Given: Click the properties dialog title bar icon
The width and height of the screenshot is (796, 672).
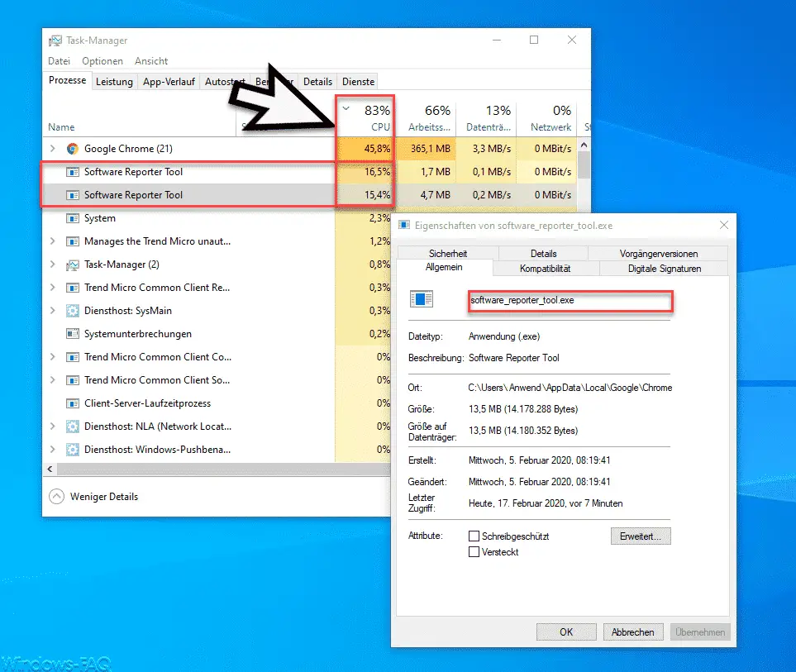Looking at the screenshot, I should pos(404,225).
